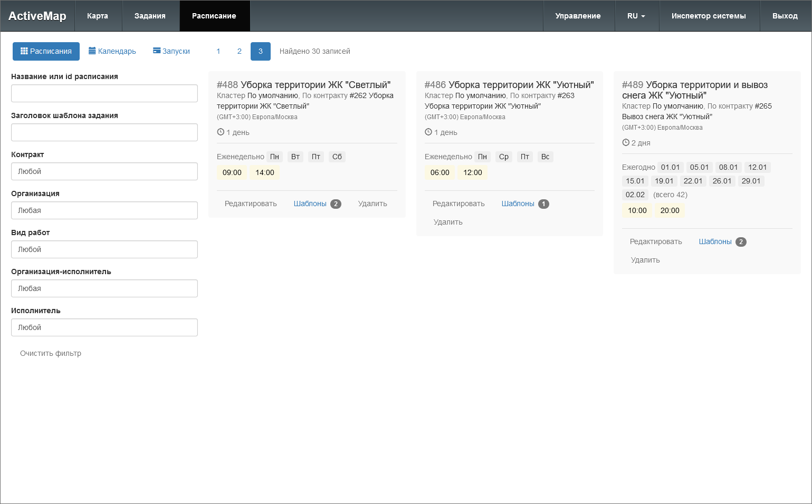Image resolution: width=812 pixels, height=504 pixels.
Task: Click the clock icon on schedule #486
Action: [428, 132]
